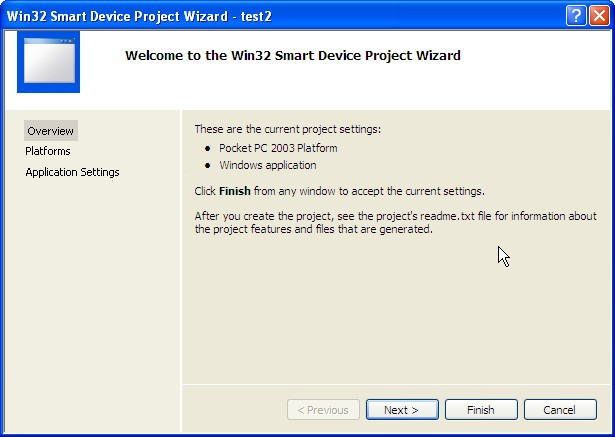Click the wizard window icon in the header
Image resolution: width=615 pixels, height=437 pixels.
coord(49,60)
